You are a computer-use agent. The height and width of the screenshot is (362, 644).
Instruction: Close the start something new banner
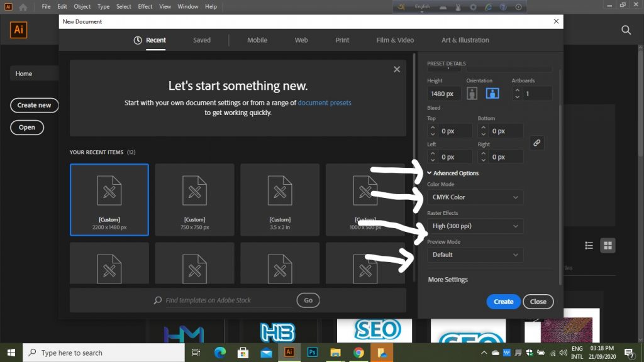(397, 69)
